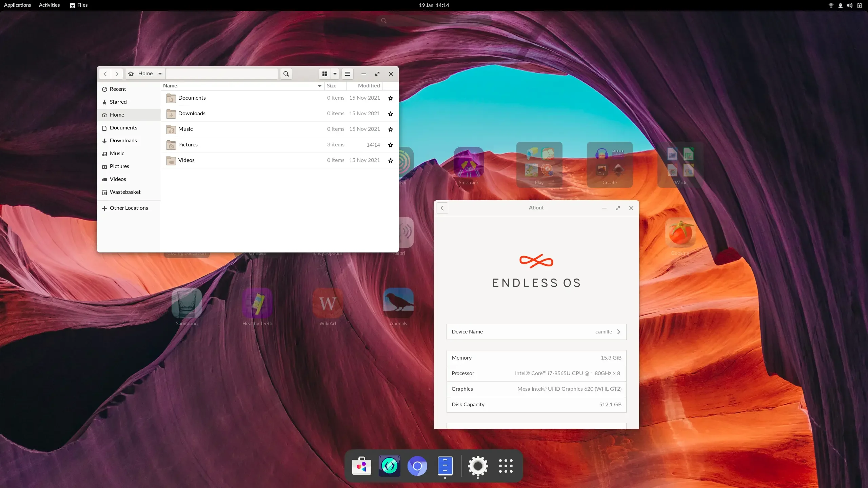Click the Files path bar field
This screenshot has width=868, height=488.
pyautogui.click(x=222, y=74)
